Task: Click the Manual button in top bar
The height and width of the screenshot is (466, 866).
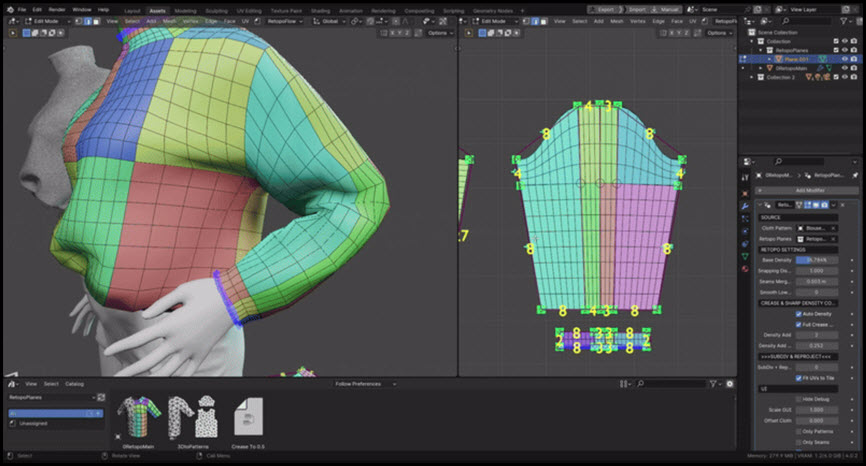Action: click(x=666, y=9)
